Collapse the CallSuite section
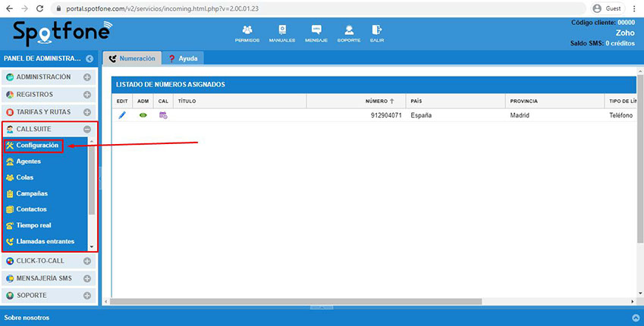This screenshot has width=644, height=326. click(x=87, y=130)
